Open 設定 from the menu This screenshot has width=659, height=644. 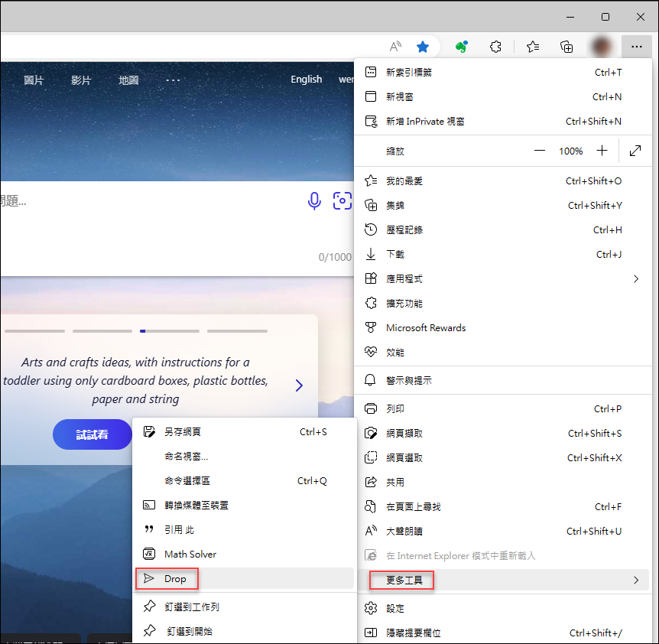coord(502,608)
